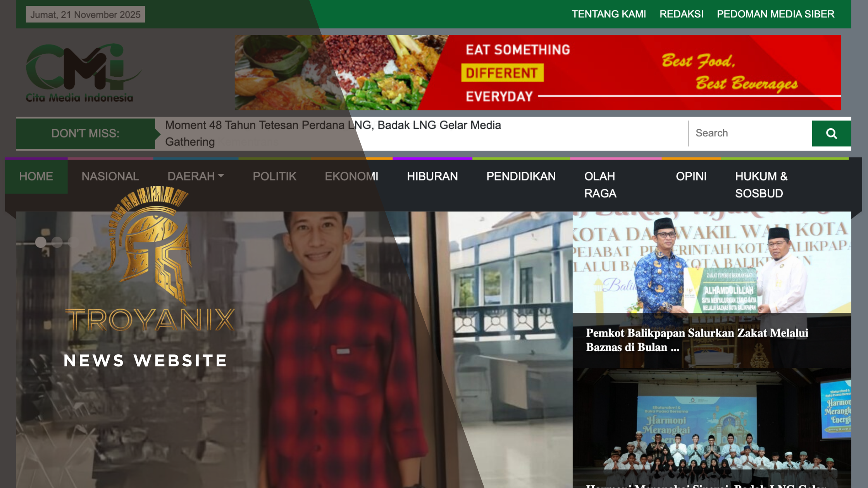Open Pedoman Media Siber link

pos(775,14)
